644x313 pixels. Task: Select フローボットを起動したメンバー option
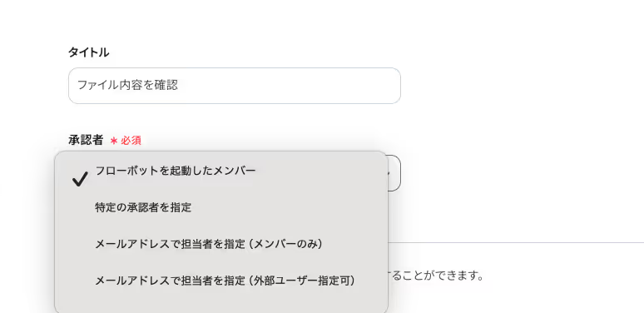[175, 171]
